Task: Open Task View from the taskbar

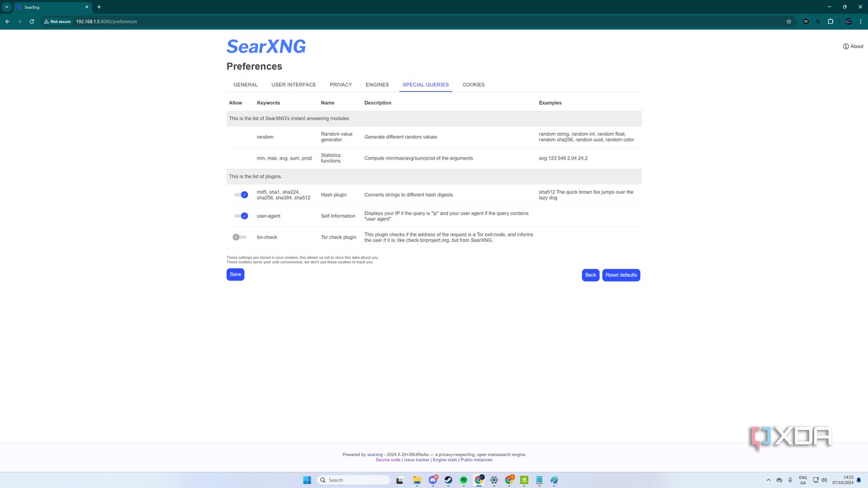Action: [x=399, y=480]
